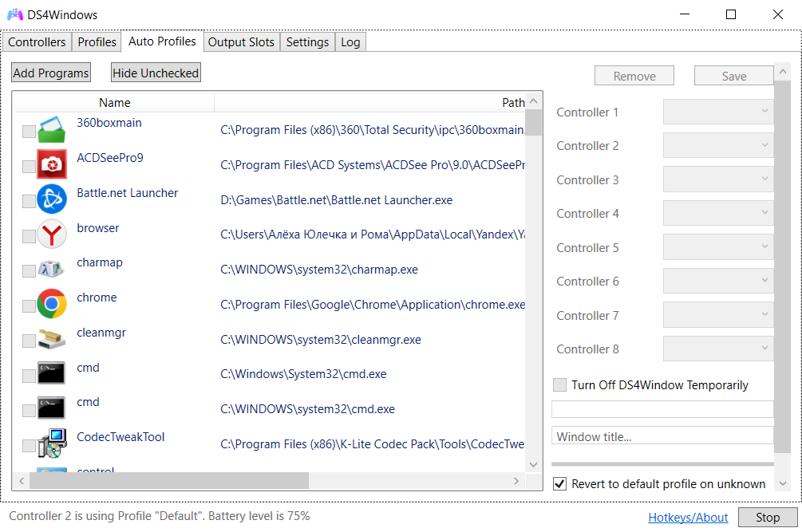The height and width of the screenshot is (532, 802).
Task: Click the right panel scroll up arrow
Action: tap(782, 72)
